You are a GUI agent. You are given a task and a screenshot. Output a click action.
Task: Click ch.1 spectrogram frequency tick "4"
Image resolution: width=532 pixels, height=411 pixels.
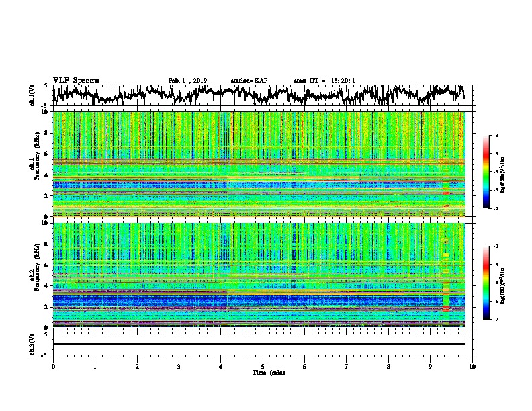pyautogui.click(x=47, y=175)
